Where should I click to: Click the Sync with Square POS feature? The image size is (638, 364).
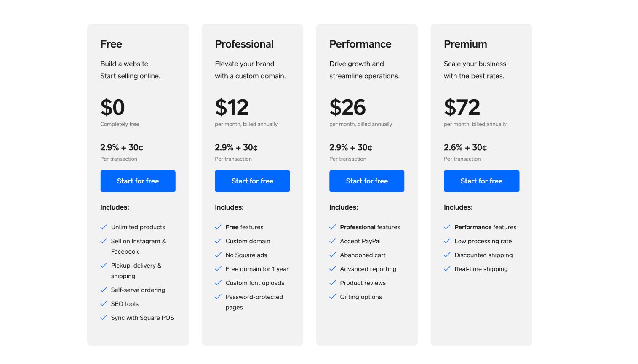click(x=142, y=318)
